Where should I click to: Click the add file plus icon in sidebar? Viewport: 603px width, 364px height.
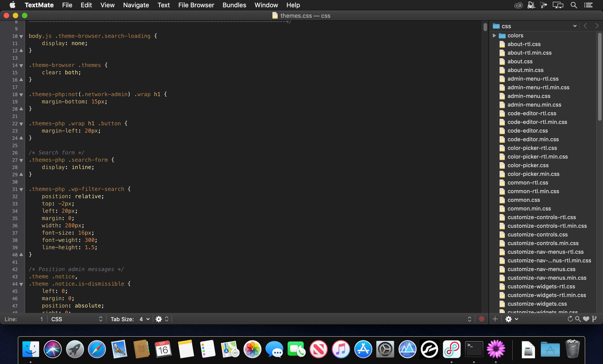(x=495, y=319)
